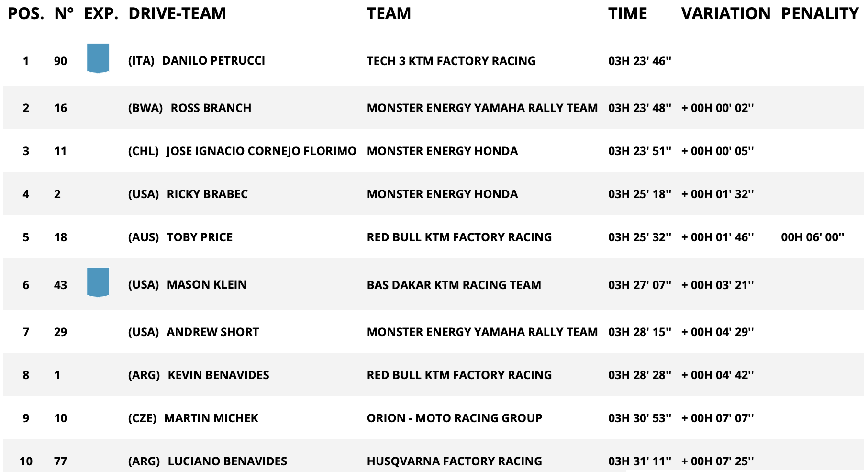Click the TIME column header
Viewport: 868px width, 472px height.
coord(627,13)
